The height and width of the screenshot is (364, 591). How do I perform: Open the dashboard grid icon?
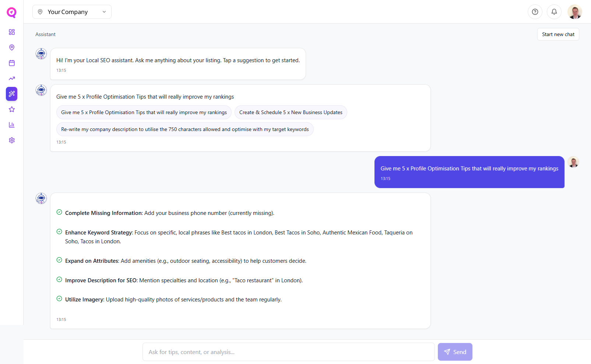(x=11, y=32)
